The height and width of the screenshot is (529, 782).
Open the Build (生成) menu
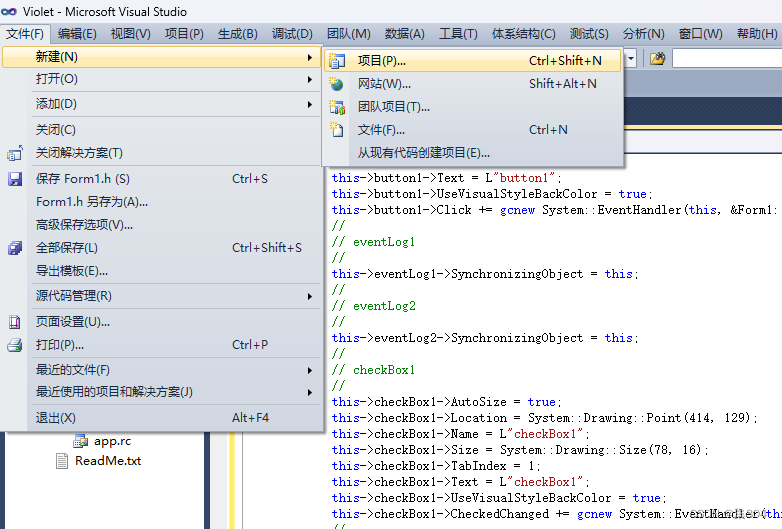(238, 34)
